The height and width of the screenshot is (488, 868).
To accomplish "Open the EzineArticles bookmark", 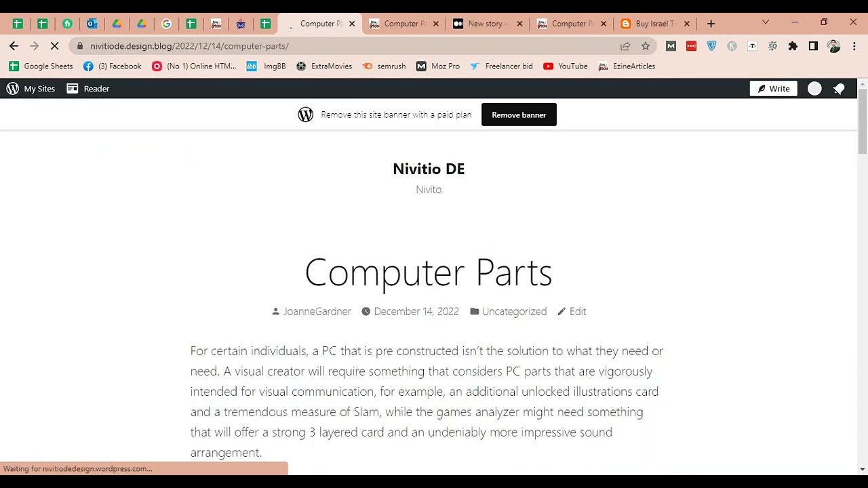I will (x=627, y=66).
